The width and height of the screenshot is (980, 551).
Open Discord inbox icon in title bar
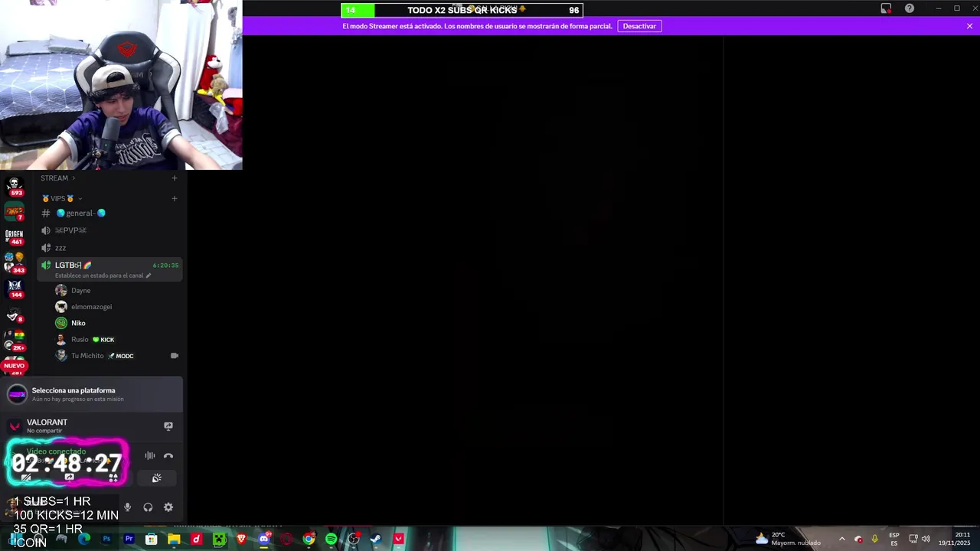(886, 8)
